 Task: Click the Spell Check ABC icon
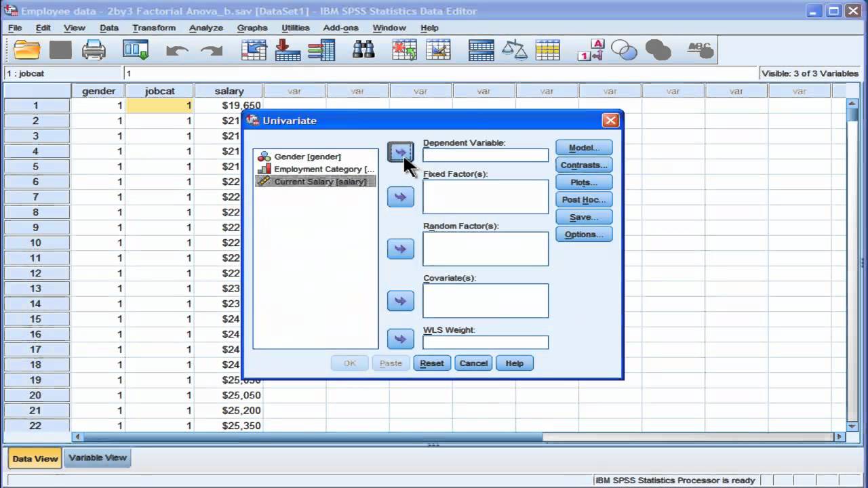(x=699, y=50)
